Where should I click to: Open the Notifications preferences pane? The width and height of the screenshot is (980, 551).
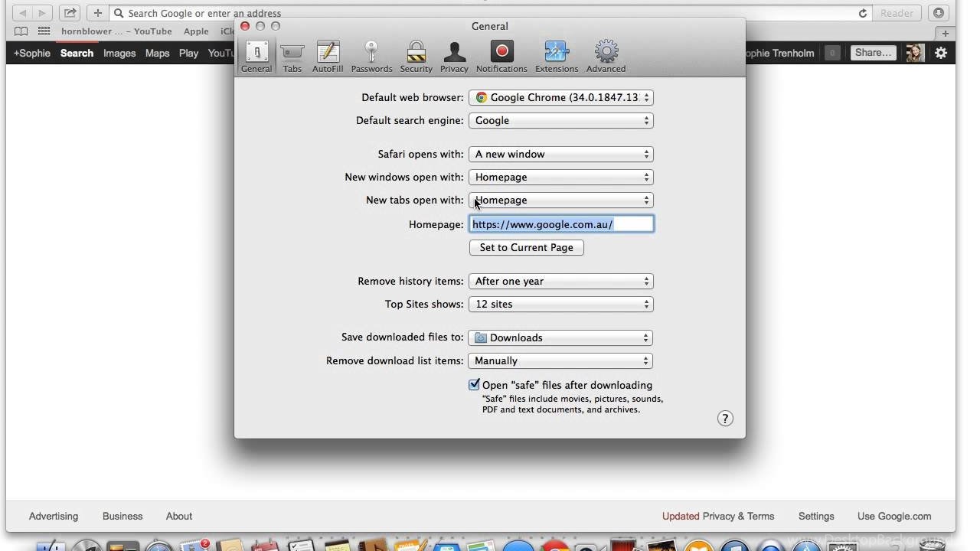(501, 57)
